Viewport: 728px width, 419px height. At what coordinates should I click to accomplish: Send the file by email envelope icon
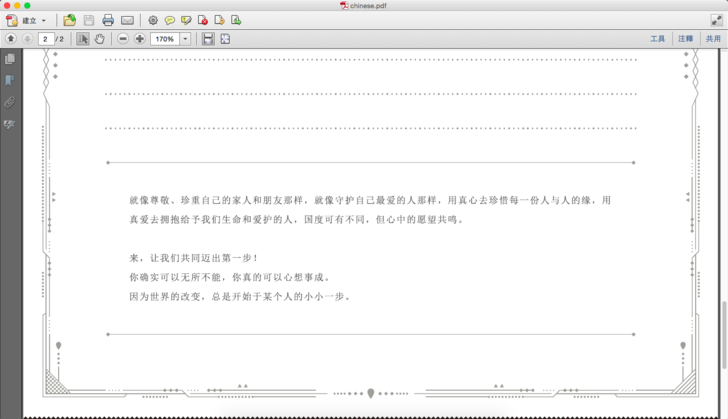tap(127, 20)
